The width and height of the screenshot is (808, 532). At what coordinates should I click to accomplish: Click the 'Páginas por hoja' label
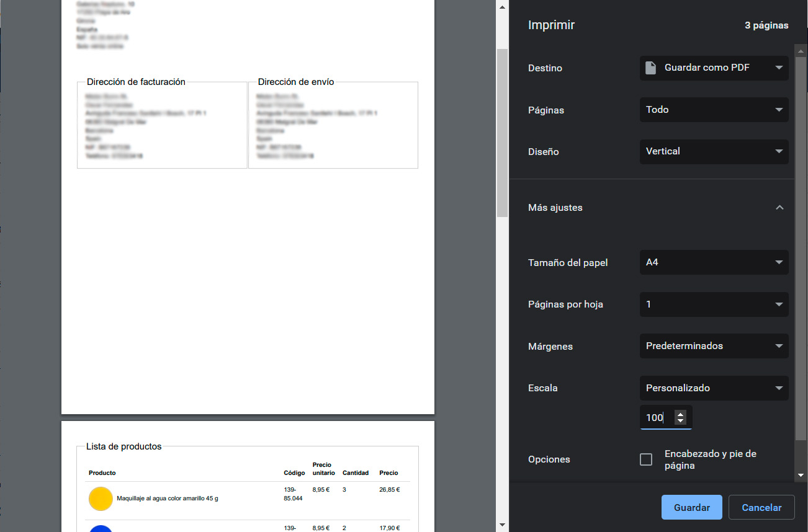point(565,304)
